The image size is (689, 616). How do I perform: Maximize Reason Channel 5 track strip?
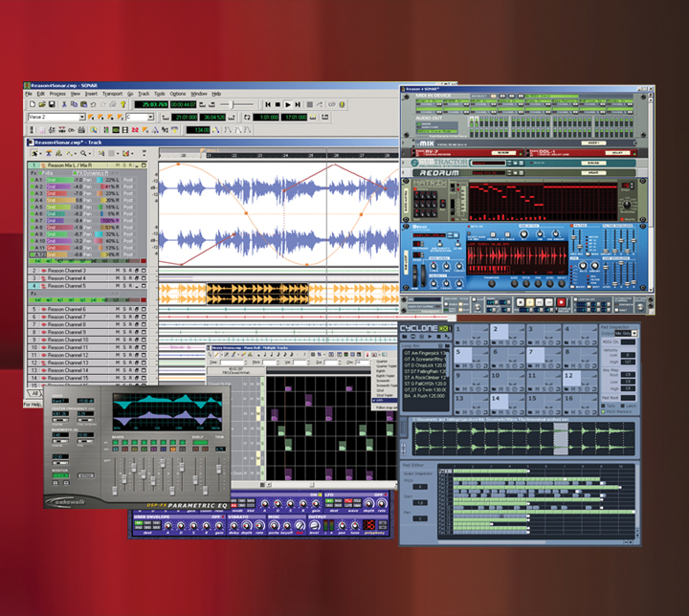(144, 286)
